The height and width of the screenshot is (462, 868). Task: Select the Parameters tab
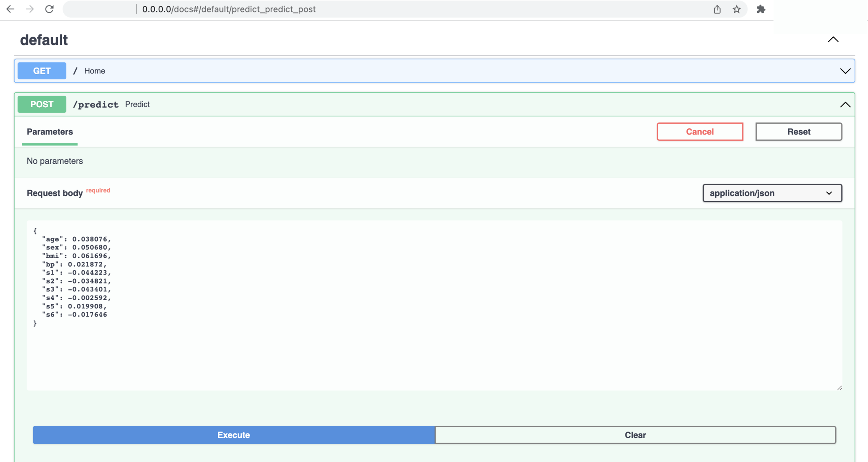(50, 132)
